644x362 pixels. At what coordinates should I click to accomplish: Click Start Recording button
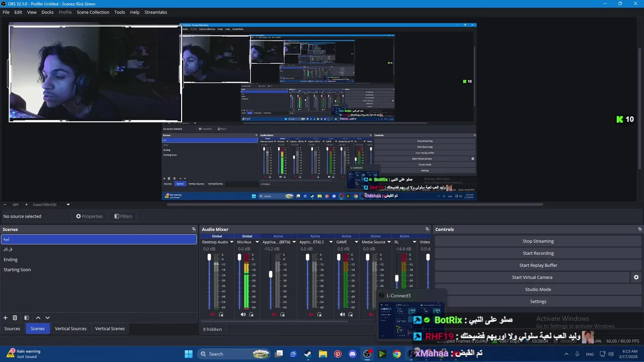pos(538,253)
